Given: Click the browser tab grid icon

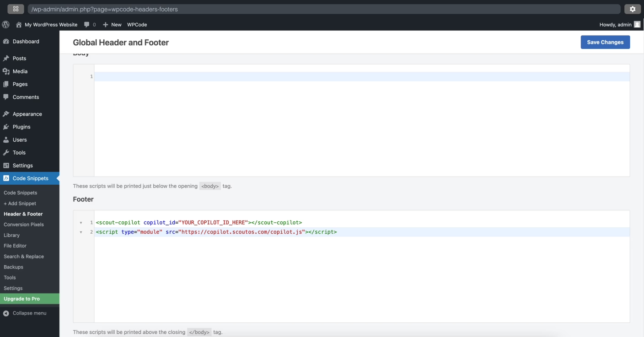Looking at the screenshot, I should (x=16, y=9).
